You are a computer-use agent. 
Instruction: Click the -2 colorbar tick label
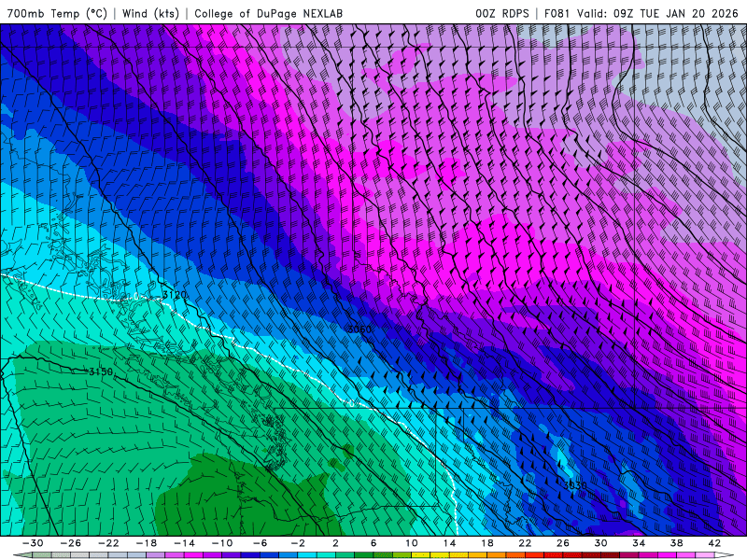(x=298, y=543)
